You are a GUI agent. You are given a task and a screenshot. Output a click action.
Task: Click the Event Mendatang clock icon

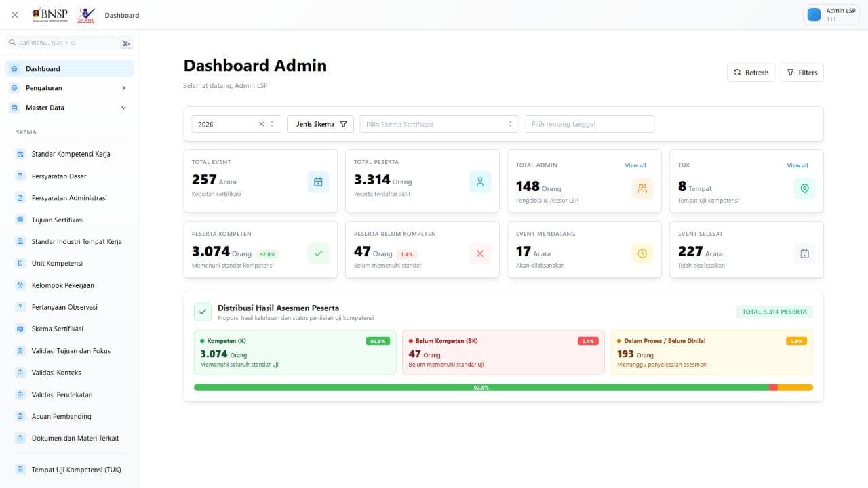[x=642, y=253]
